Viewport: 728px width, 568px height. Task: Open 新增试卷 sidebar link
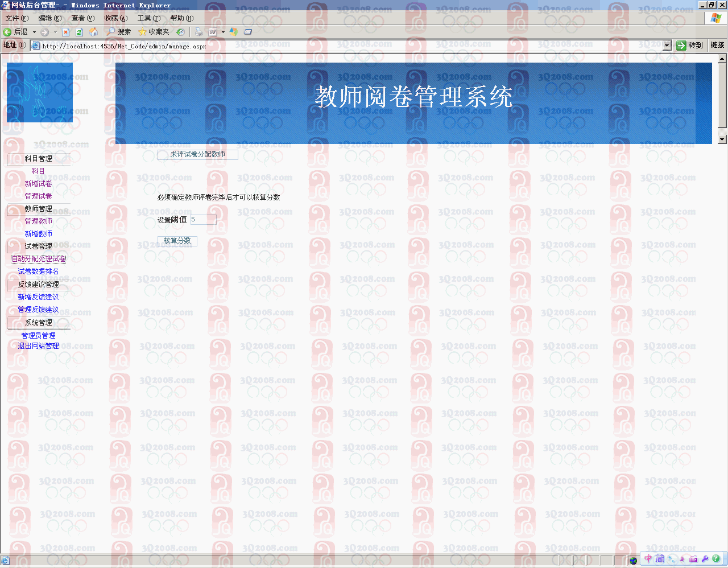pos(38,184)
